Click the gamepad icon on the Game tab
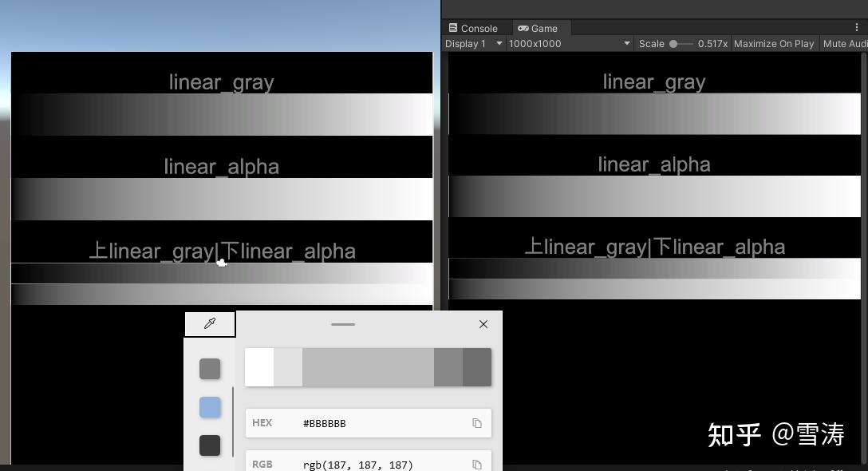 pos(523,28)
